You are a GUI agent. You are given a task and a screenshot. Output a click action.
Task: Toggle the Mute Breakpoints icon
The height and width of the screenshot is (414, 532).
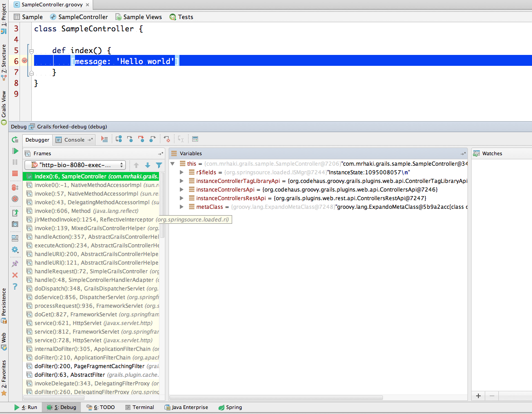15,199
